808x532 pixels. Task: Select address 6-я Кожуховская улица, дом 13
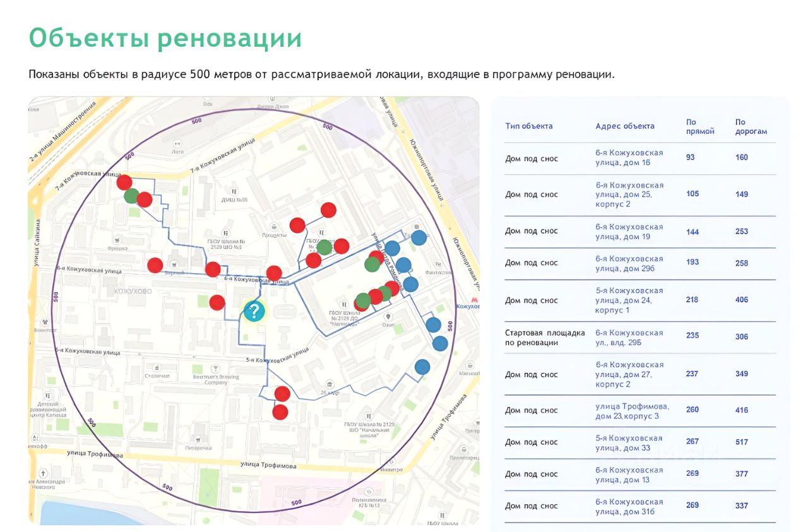pyautogui.click(x=629, y=475)
